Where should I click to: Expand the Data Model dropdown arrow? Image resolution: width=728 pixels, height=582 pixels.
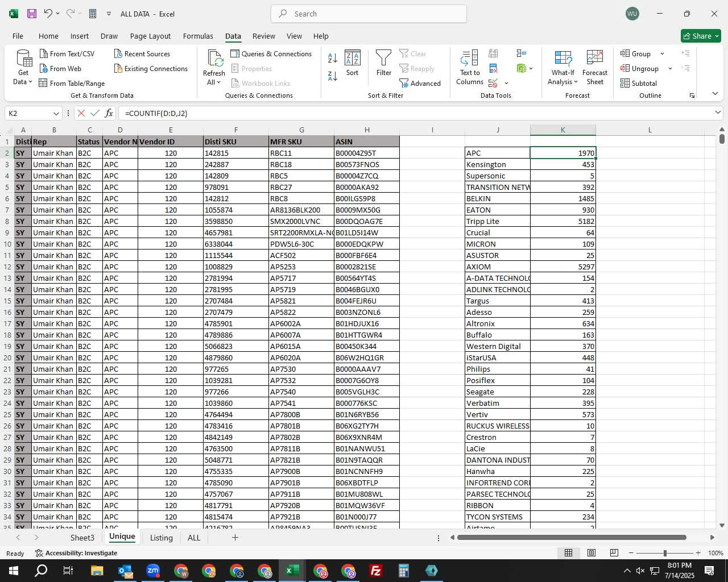(x=531, y=68)
